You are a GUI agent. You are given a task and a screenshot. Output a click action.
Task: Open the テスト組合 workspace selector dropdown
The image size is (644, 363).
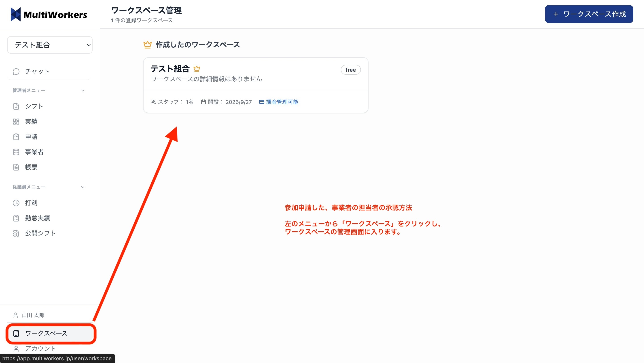[50, 45]
